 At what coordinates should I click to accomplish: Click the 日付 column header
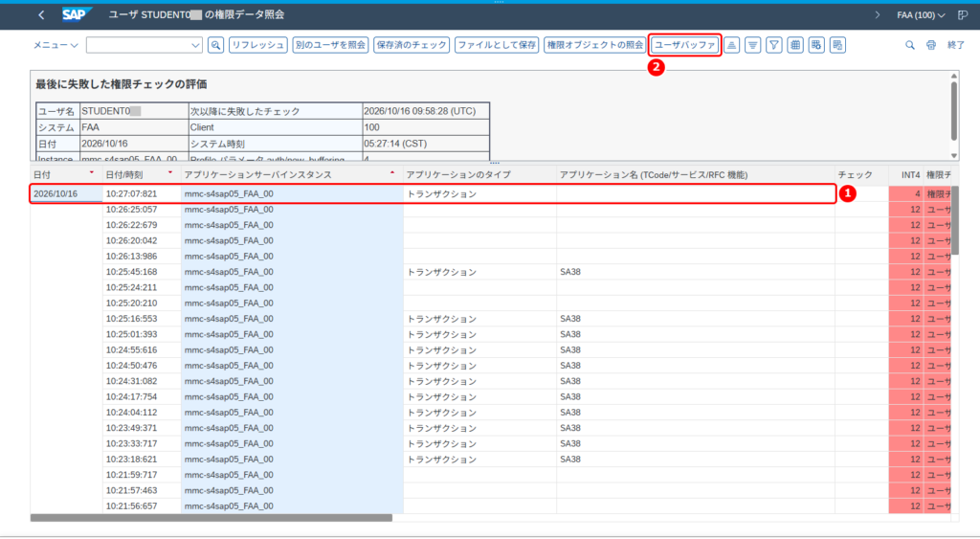pos(66,175)
